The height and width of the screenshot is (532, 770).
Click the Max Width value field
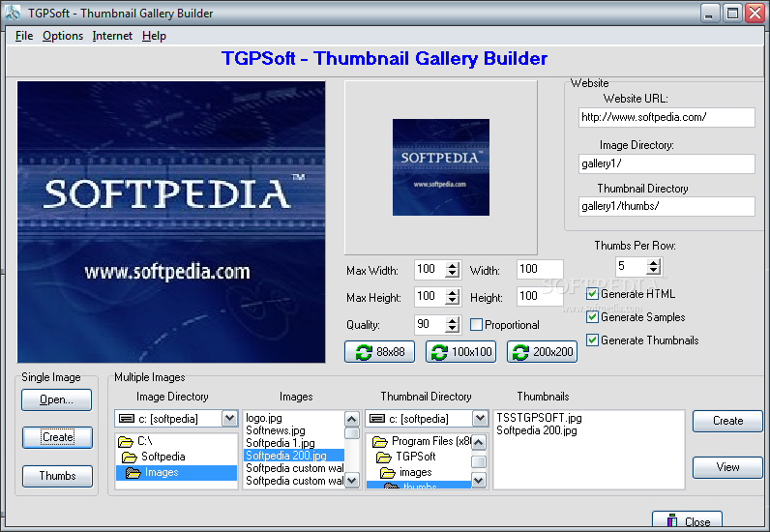[x=430, y=269]
